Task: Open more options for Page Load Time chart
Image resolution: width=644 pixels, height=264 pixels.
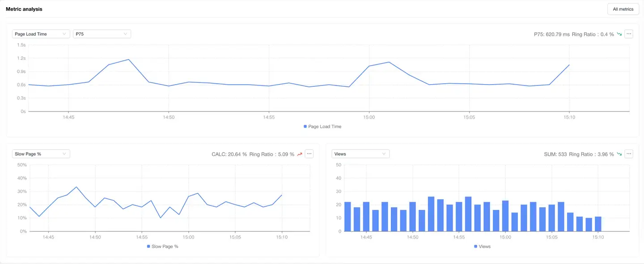Action: [x=629, y=34]
